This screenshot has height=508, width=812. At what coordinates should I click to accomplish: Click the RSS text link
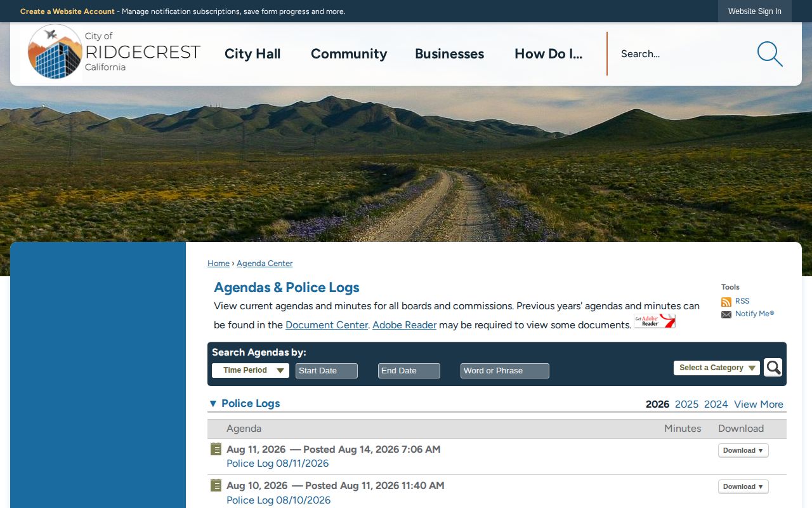(x=742, y=301)
